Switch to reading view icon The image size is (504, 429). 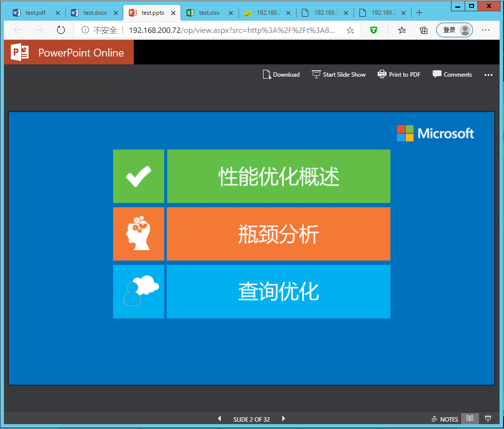tap(470, 419)
